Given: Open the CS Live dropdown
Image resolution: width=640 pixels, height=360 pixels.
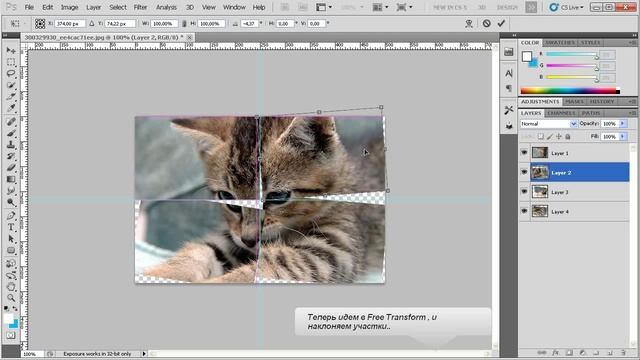Looking at the screenshot, I should pyautogui.click(x=567, y=7).
